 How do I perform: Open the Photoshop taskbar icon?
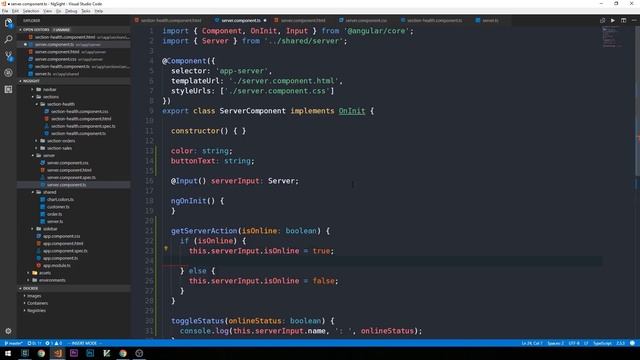point(90,353)
